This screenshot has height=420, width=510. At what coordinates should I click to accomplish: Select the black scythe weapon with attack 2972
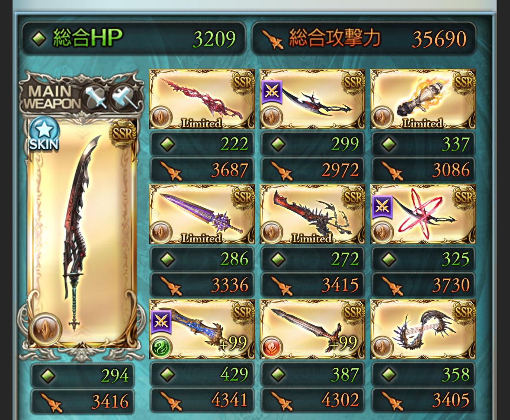click(312, 99)
